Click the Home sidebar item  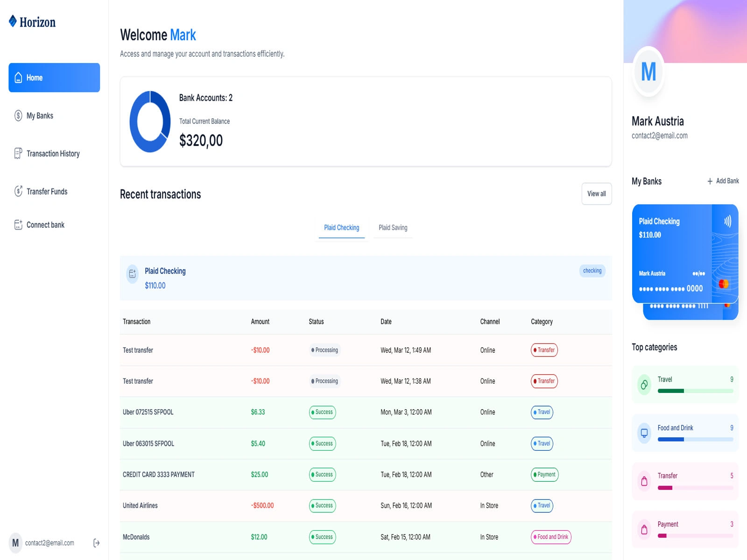pyautogui.click(x=54, y=77)
